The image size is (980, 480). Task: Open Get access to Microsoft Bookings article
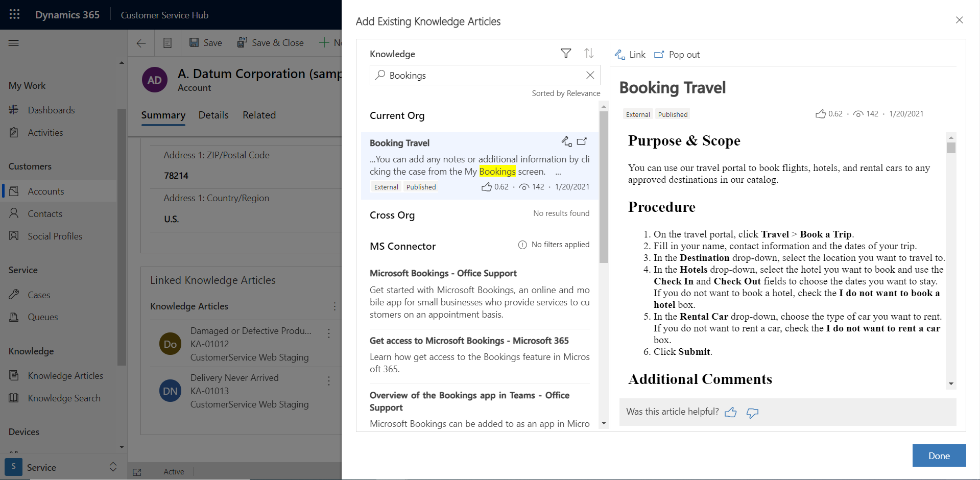pos(469,341)
